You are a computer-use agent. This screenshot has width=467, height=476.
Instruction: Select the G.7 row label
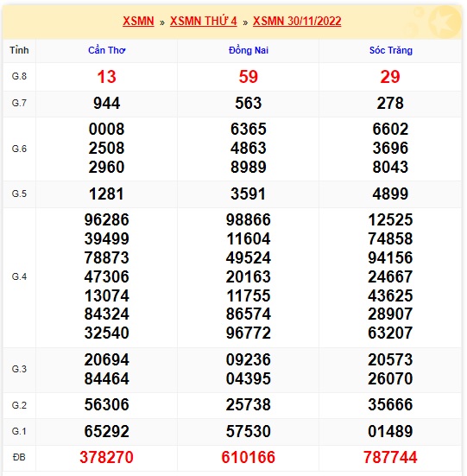19,103
